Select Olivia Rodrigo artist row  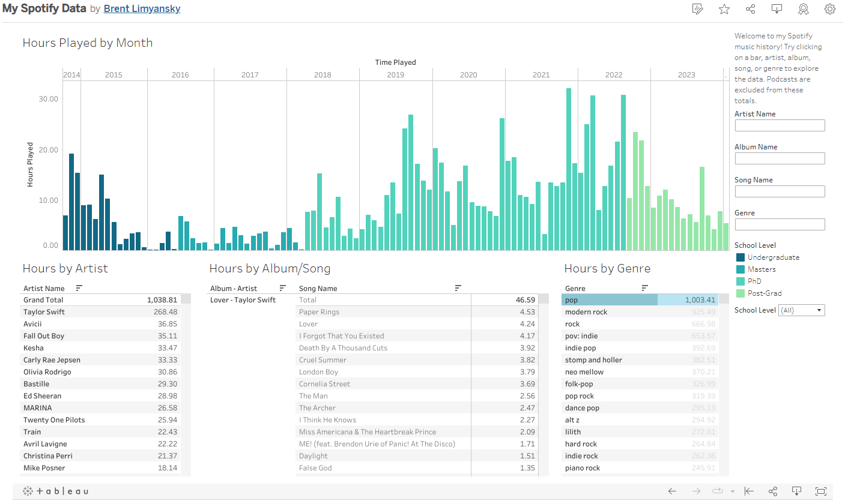click(100, 372)
